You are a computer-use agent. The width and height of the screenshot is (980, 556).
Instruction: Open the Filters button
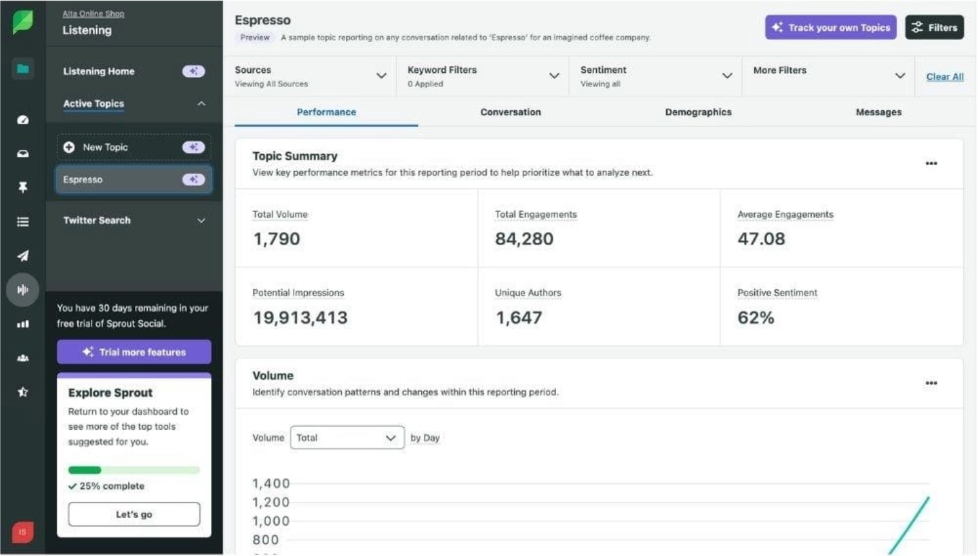tap(935, 28)
